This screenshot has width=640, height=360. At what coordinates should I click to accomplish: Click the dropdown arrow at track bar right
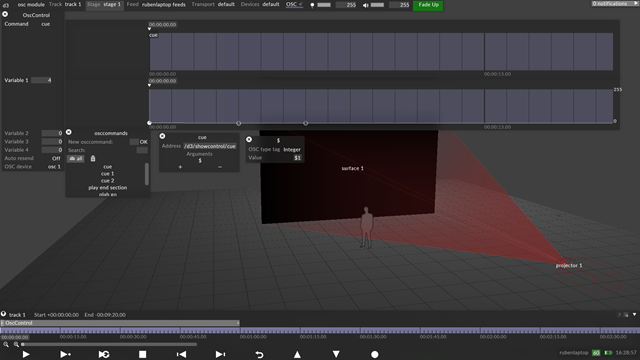point(634,315)
